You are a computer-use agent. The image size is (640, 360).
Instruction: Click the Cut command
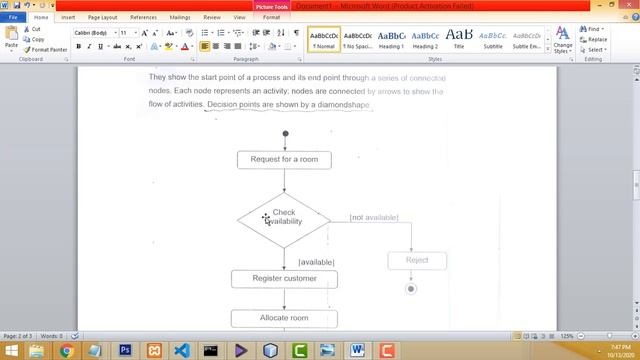pos(32,29)
